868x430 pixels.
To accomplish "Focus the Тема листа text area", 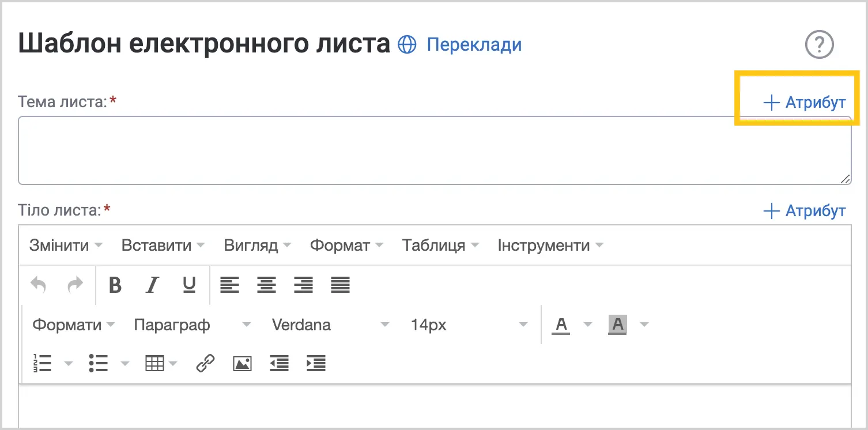I will coord(435,150).
